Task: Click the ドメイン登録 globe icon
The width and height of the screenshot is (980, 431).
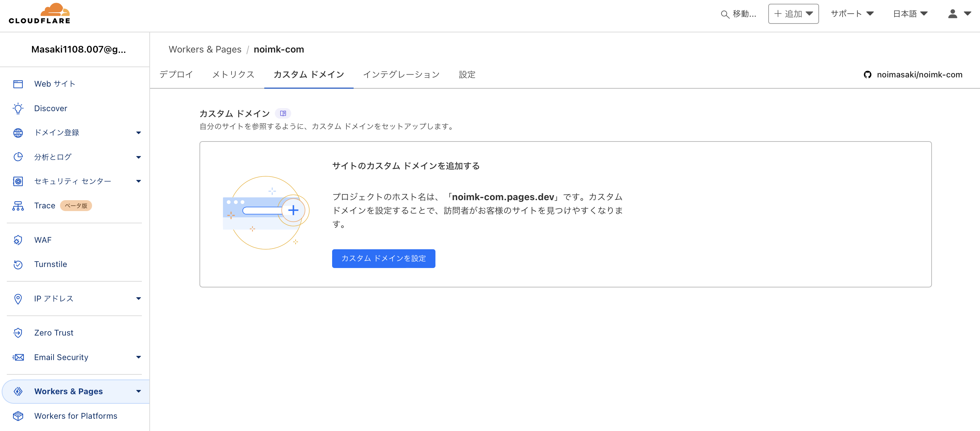Action: click(18, 132)
